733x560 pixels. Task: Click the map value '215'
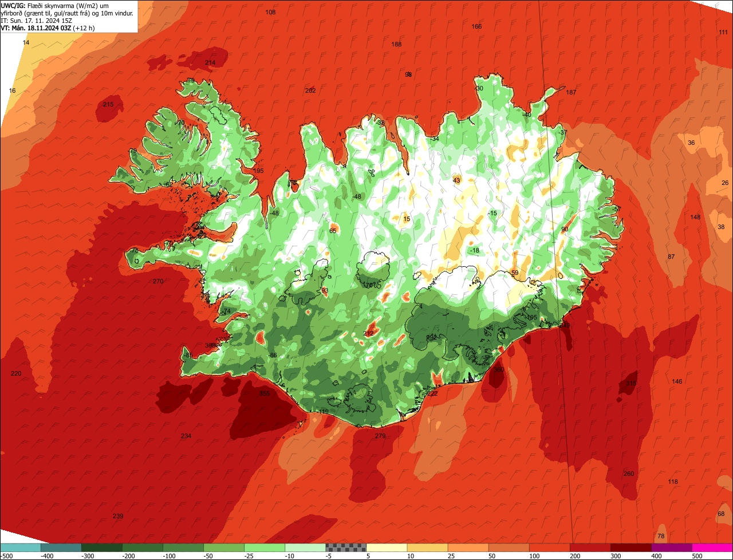click(108, 104)
